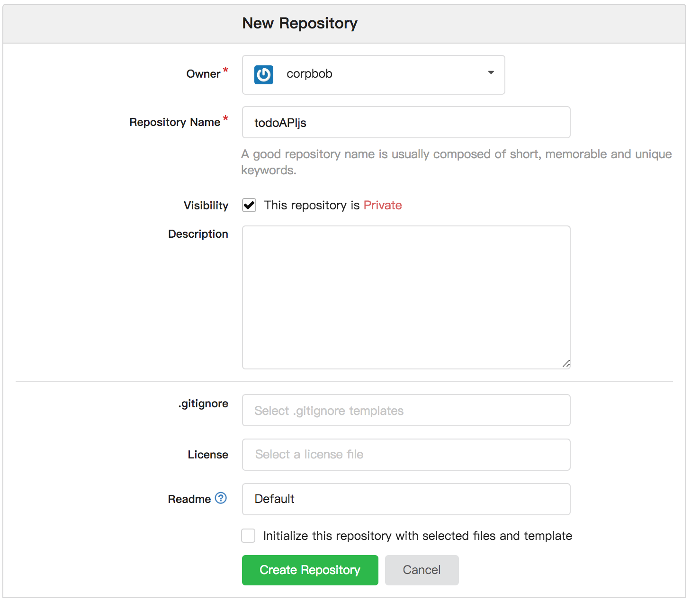Click inside the Description text area
The height and width of the screenshot is (610, 700).
(406, 297)
